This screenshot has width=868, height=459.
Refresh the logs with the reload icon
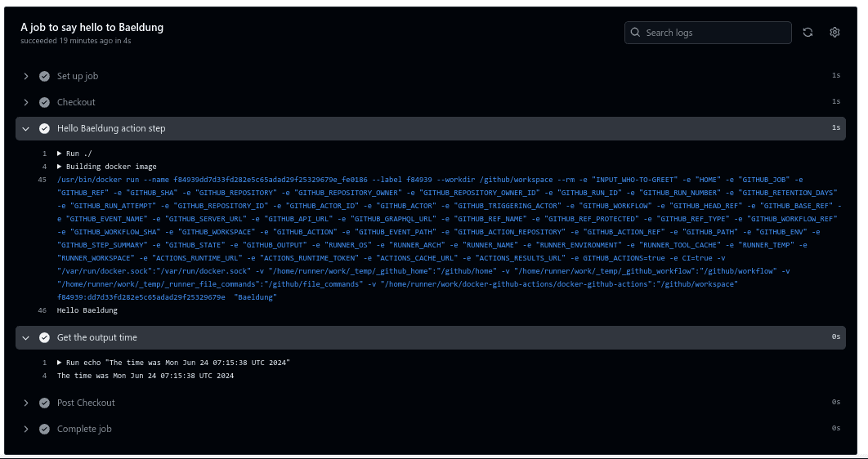[x=808, y=33]
